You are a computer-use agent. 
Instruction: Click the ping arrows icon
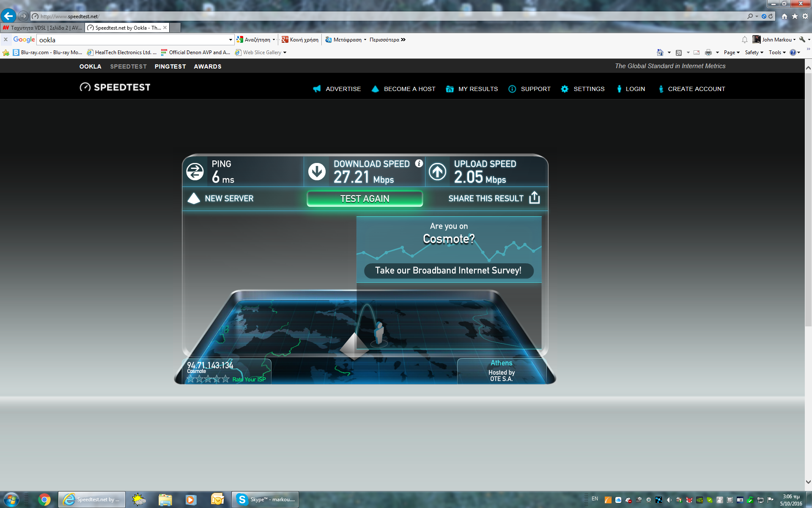[195, 172]
